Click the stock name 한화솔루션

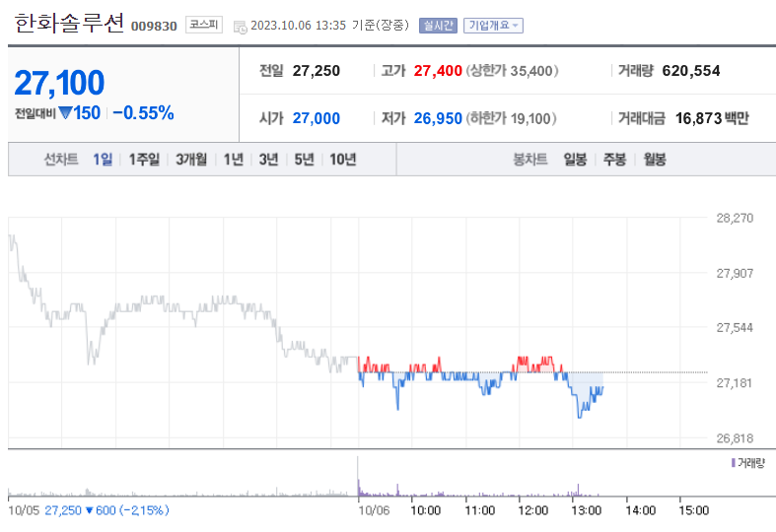(x=69, y=23)
